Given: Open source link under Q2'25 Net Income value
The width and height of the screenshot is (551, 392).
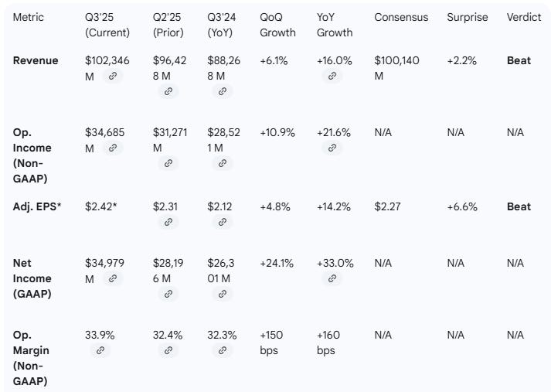Looking at the screenshot, I should point(168,294).
